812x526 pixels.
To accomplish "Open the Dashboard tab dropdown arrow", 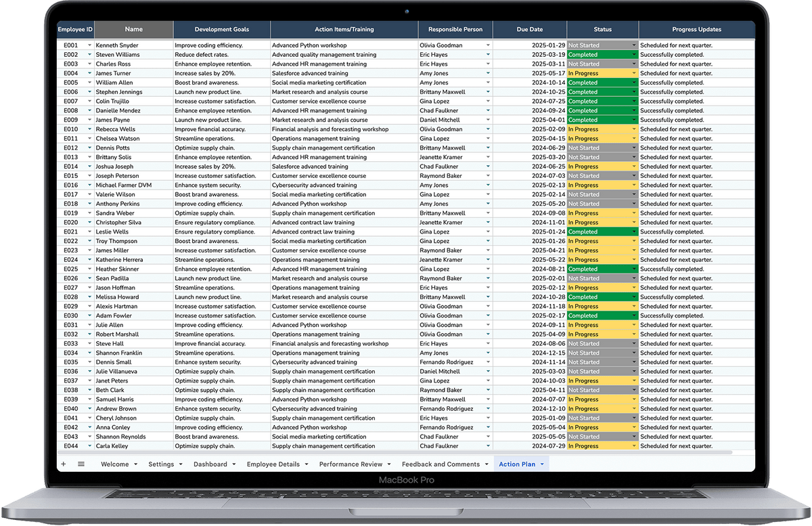I will pos(234,464).
